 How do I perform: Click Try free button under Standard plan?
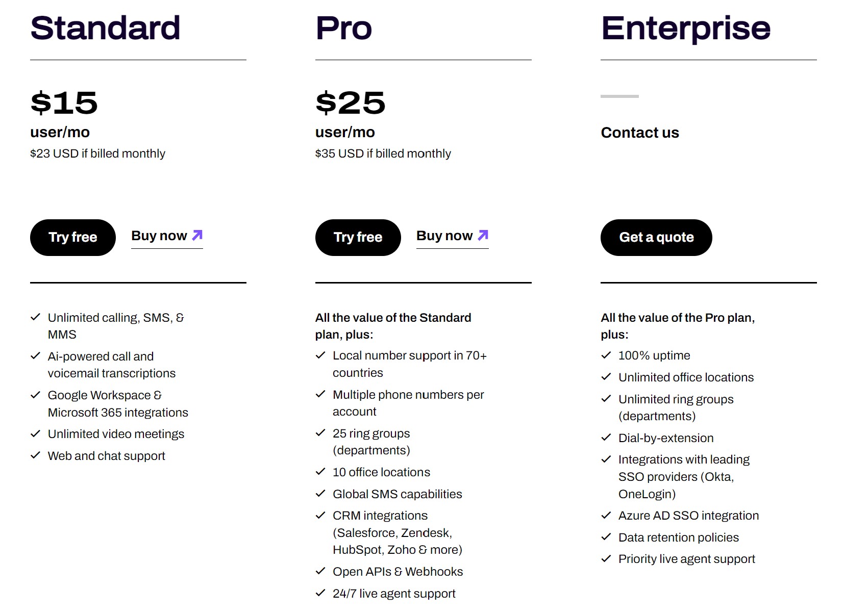(x=73, y=238)
